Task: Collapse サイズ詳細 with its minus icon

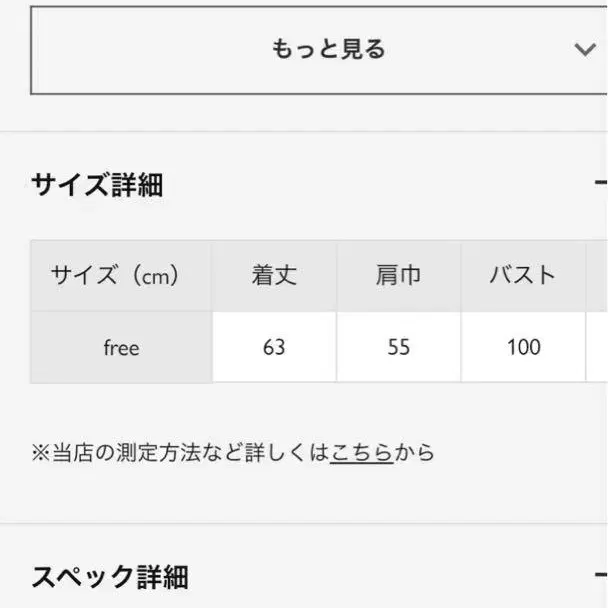Action: click(601, 183)
